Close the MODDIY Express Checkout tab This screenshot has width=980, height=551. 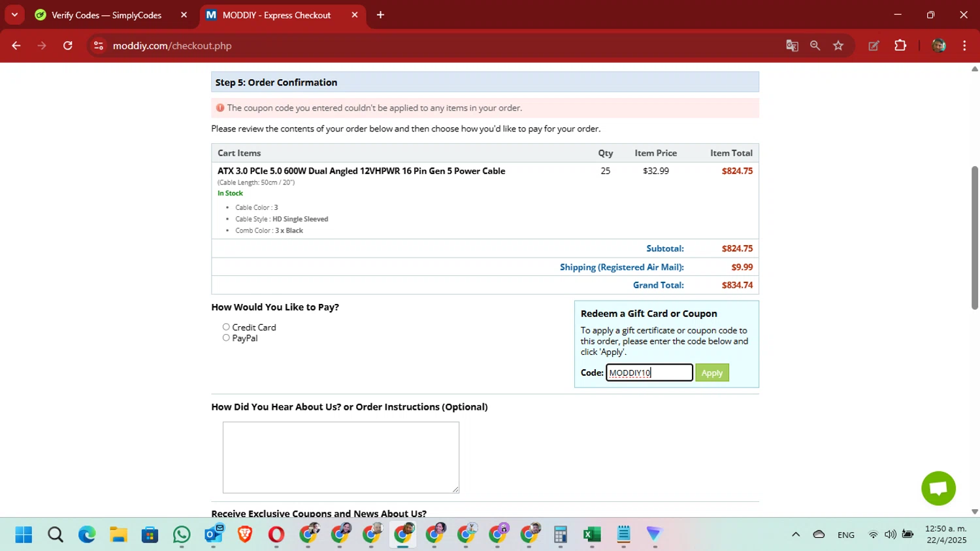coord(355,15)
